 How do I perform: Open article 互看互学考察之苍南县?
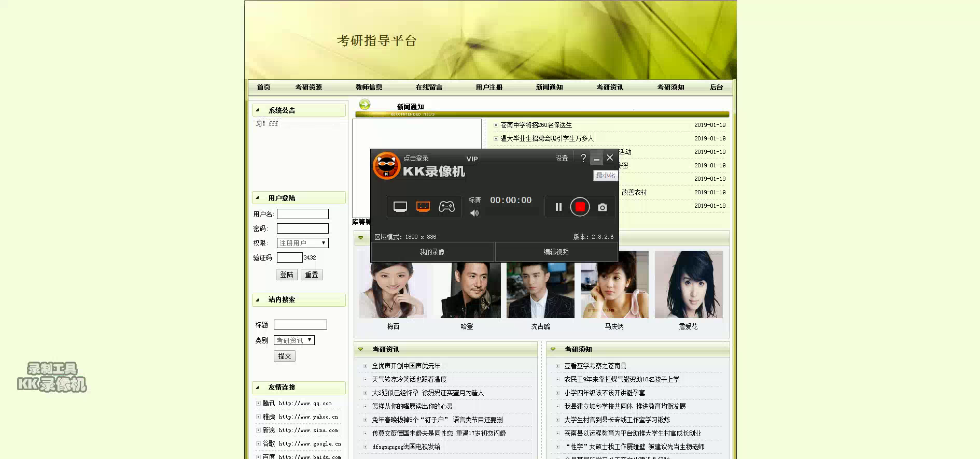(x=595, y=366)
